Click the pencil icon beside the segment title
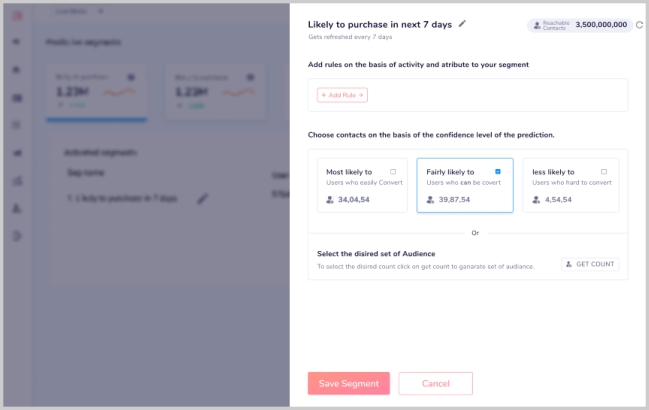This screenshot has height=410, width=649. click(462, 23)
